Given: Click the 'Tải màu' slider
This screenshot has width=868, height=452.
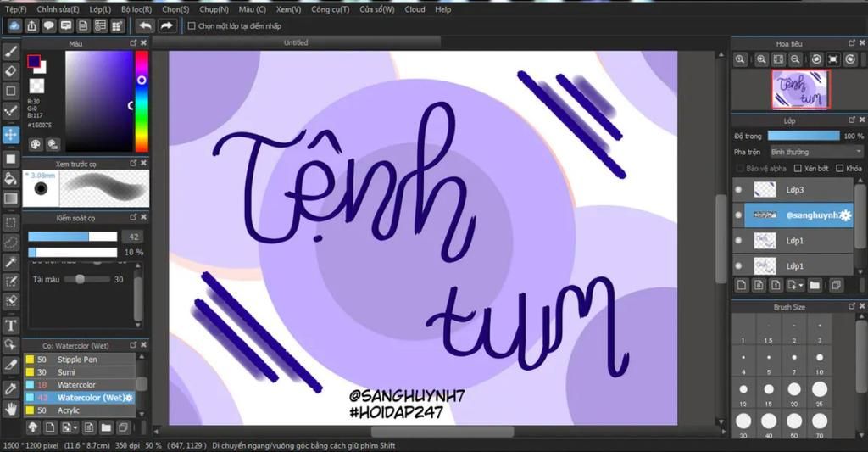Looking at the screenshot, I should pos(87,279).
